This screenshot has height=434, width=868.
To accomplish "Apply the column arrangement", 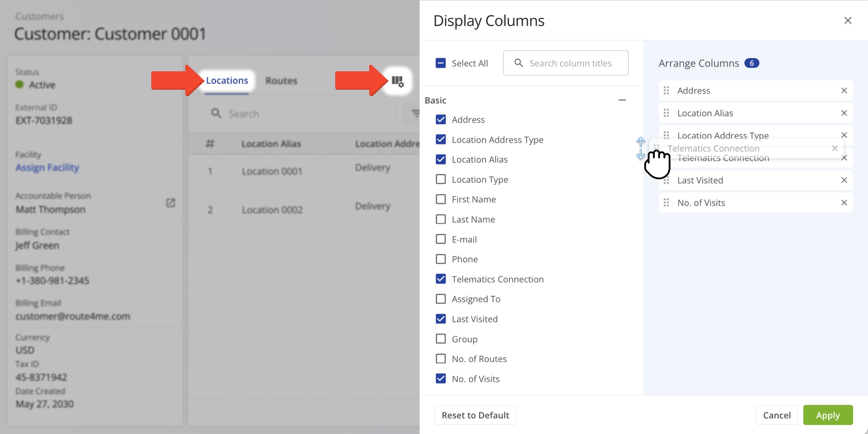I will click(x=828, y=415).
